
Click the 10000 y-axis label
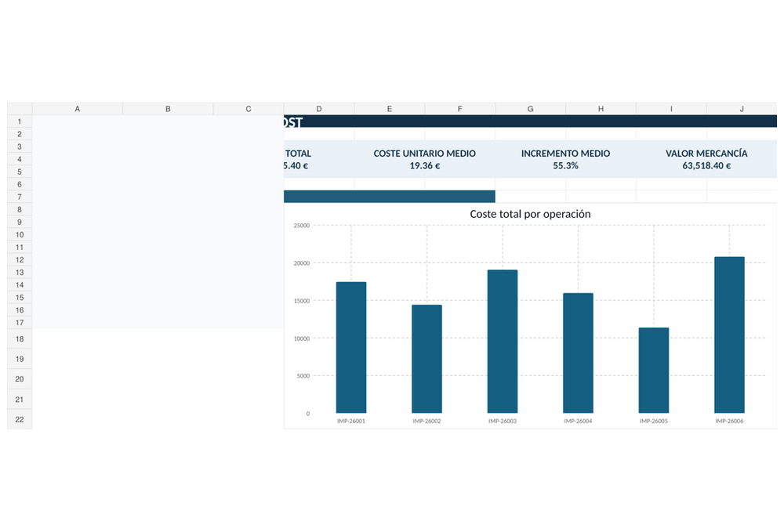pyautogui.click(x=302, y=338)
